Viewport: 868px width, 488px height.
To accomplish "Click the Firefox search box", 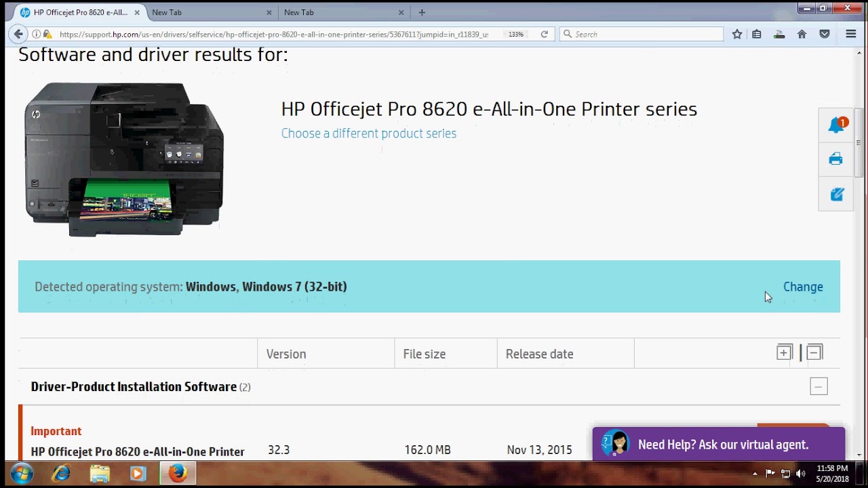I will (x=642, y=34).
